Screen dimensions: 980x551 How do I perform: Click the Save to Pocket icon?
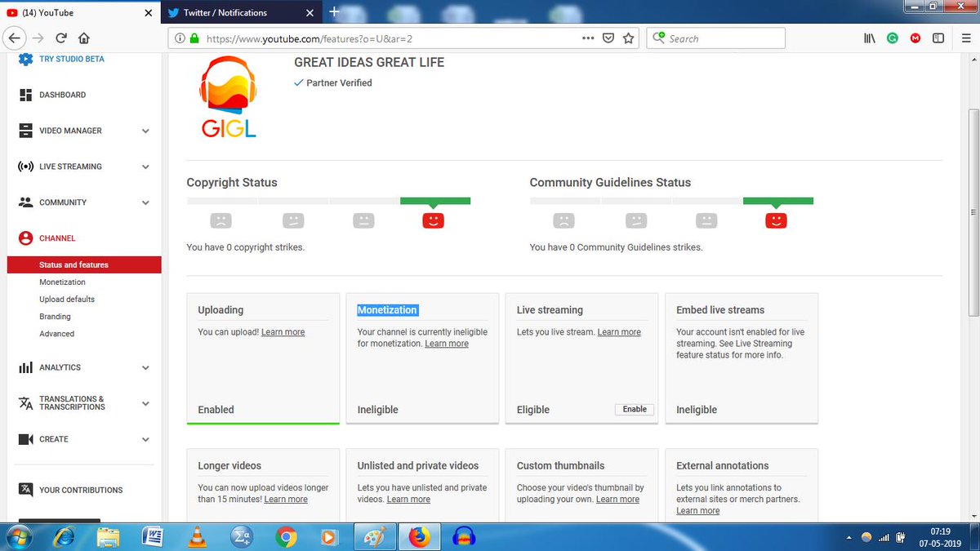(x=608, y=38)
